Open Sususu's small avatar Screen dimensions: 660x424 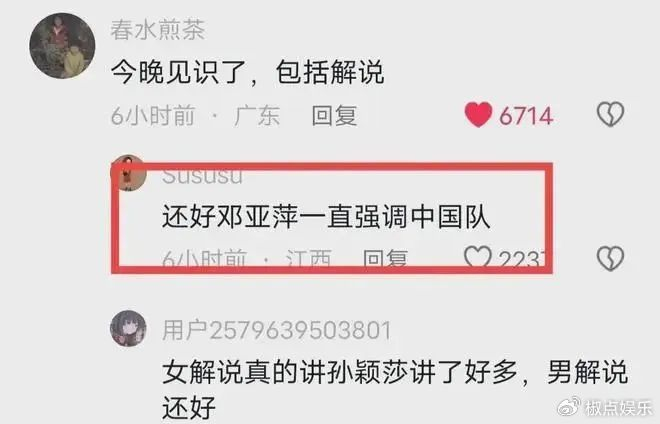click(128, 173)
